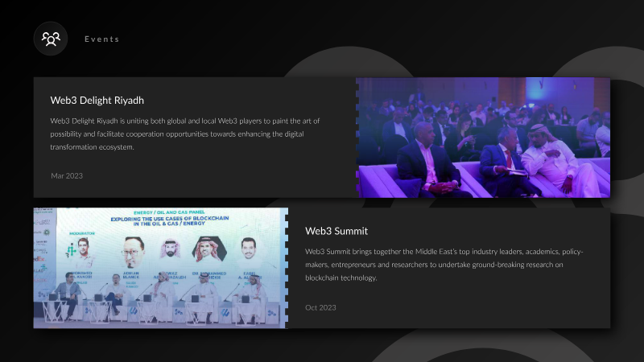Click the Web3 Delight Riyadh description paragraph

tap(185, 134)
